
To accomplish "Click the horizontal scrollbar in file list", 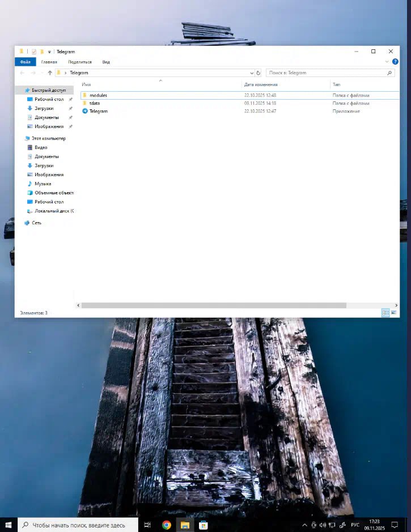I will (213, 305).
